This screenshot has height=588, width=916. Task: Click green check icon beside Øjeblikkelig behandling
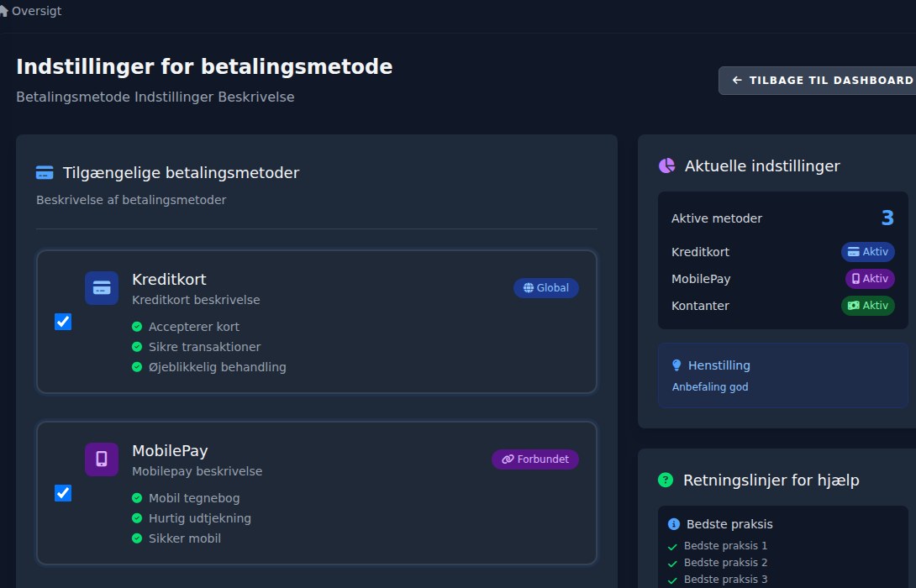coord(137,367)
